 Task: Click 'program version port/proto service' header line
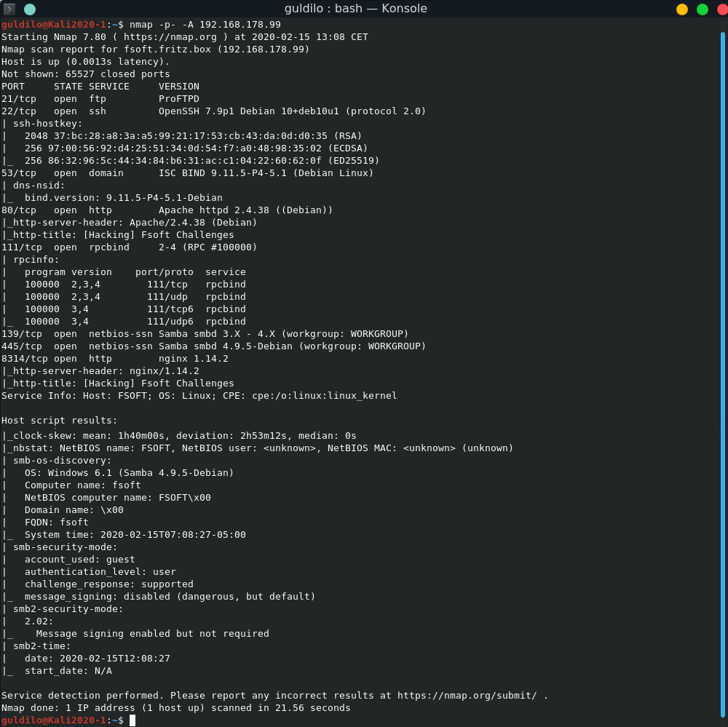point(135,272)
